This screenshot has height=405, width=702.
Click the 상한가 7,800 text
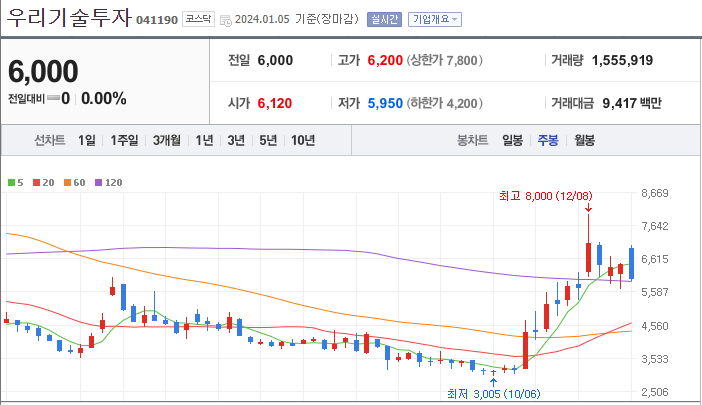pyautogui.click(x=445, y=60)
